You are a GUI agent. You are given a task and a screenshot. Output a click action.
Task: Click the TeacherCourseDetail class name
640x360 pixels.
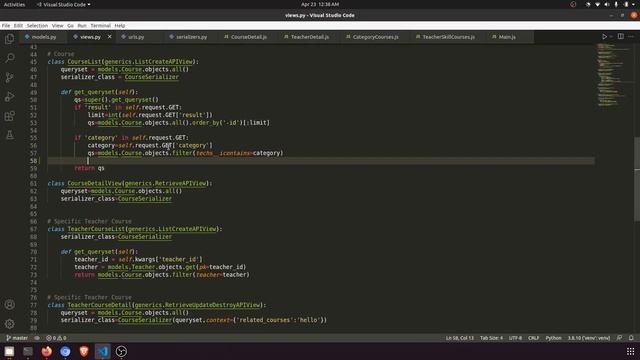(x=100, y=305)
